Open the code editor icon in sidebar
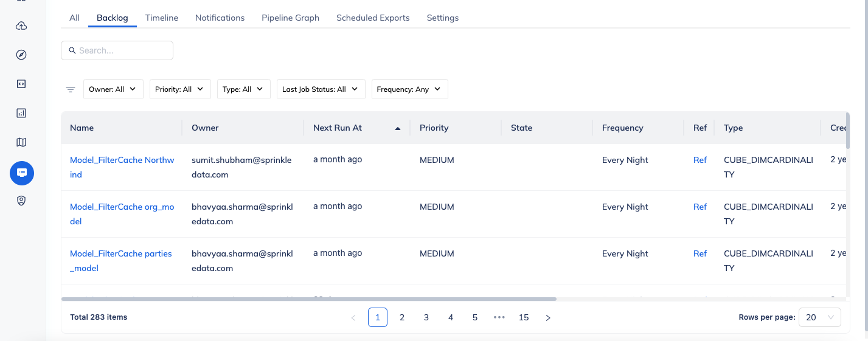Screen dimensions: 868x341 [x=21, y=84]
